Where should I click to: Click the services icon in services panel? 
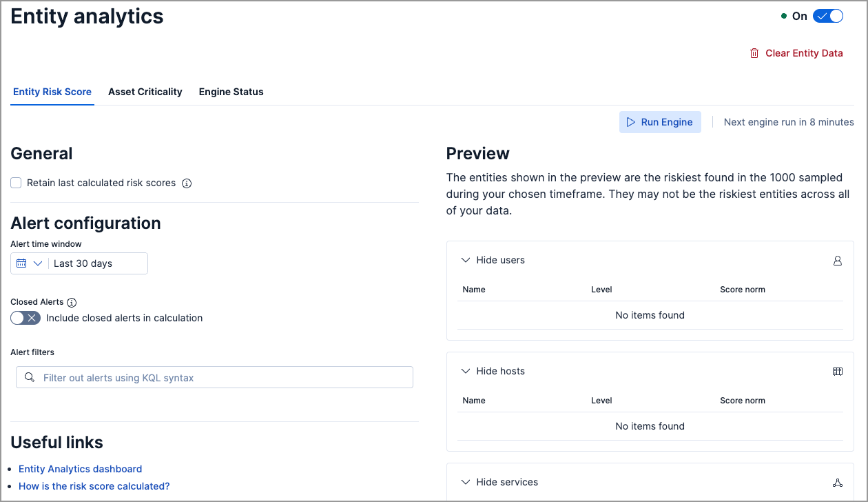838,483
